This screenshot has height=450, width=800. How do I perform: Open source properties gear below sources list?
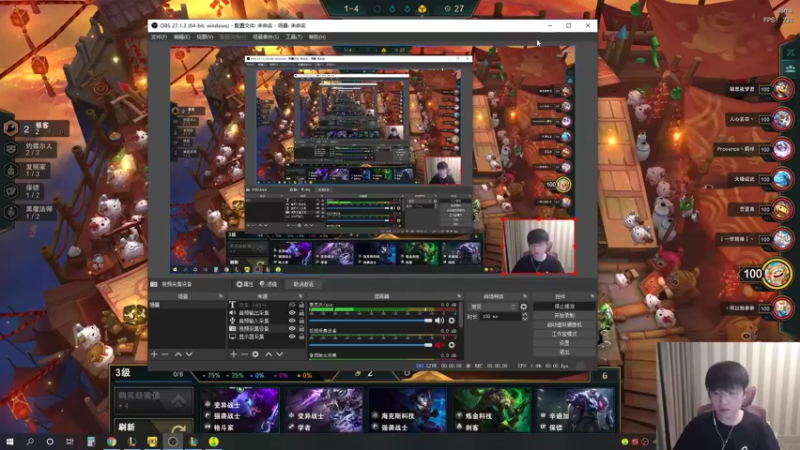256,354
